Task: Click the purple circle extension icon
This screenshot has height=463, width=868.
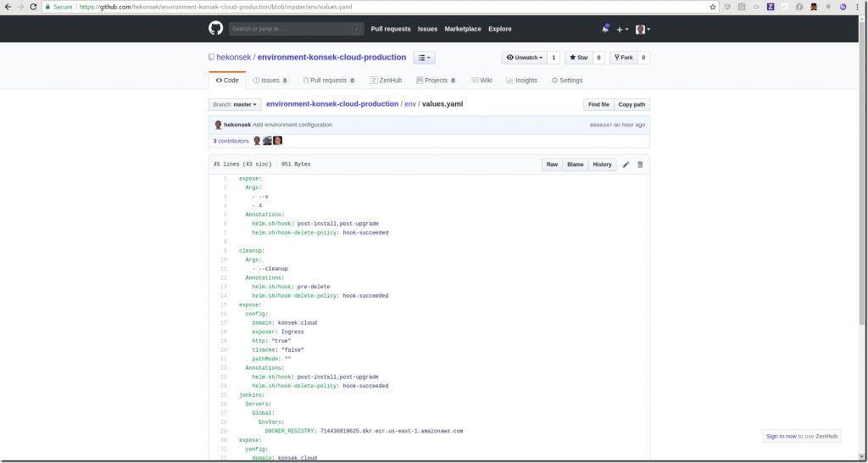Action: pos(843,7)
